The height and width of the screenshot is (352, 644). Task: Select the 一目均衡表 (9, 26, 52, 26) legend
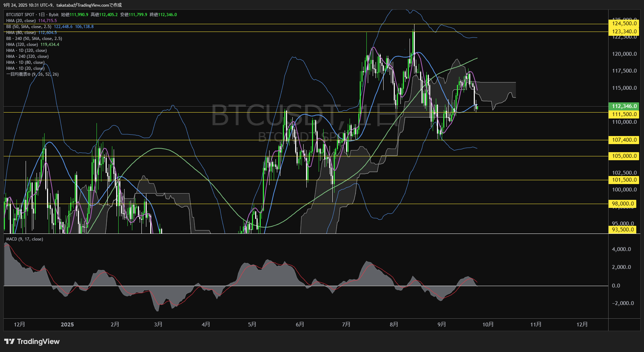[32, 74]
